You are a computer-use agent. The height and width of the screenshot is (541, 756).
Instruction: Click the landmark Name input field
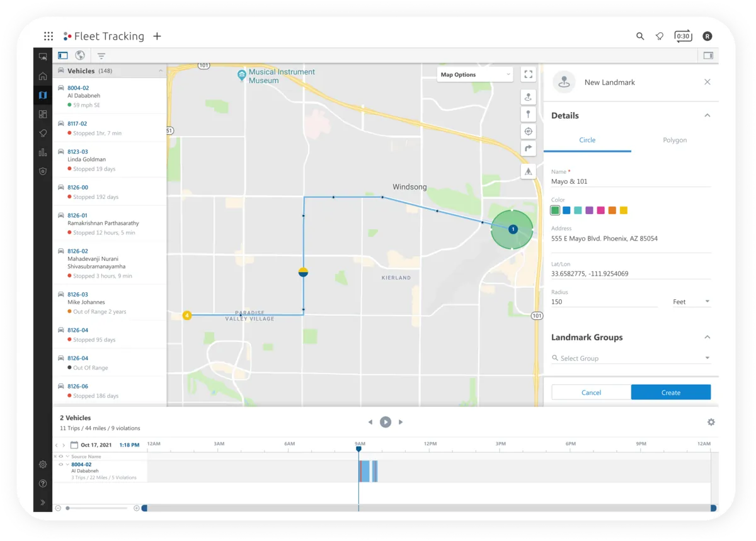point(631,181)
